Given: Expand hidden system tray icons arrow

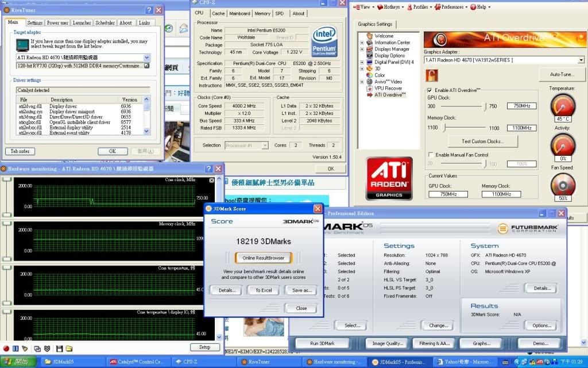Looking at the screenshot, I should point(517,362).
